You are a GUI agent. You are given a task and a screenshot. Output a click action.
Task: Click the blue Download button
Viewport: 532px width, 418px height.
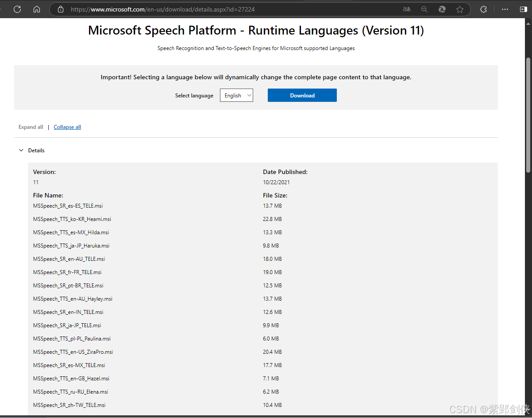point(302,95)
